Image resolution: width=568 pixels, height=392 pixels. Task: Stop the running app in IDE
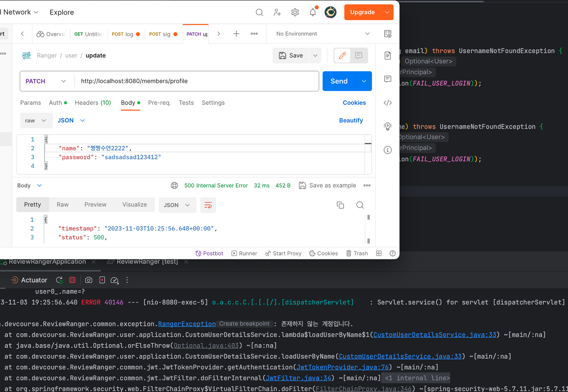[72, 280]
